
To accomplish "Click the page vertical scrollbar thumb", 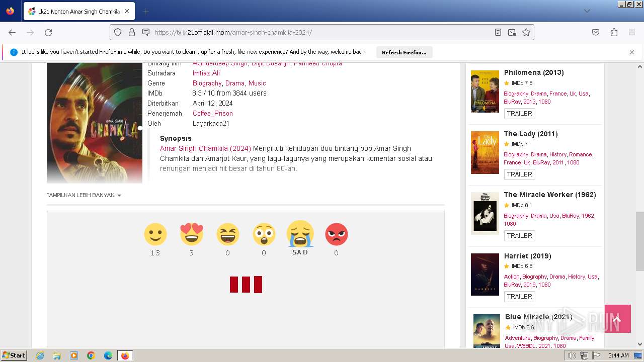I will click(640, 241).
